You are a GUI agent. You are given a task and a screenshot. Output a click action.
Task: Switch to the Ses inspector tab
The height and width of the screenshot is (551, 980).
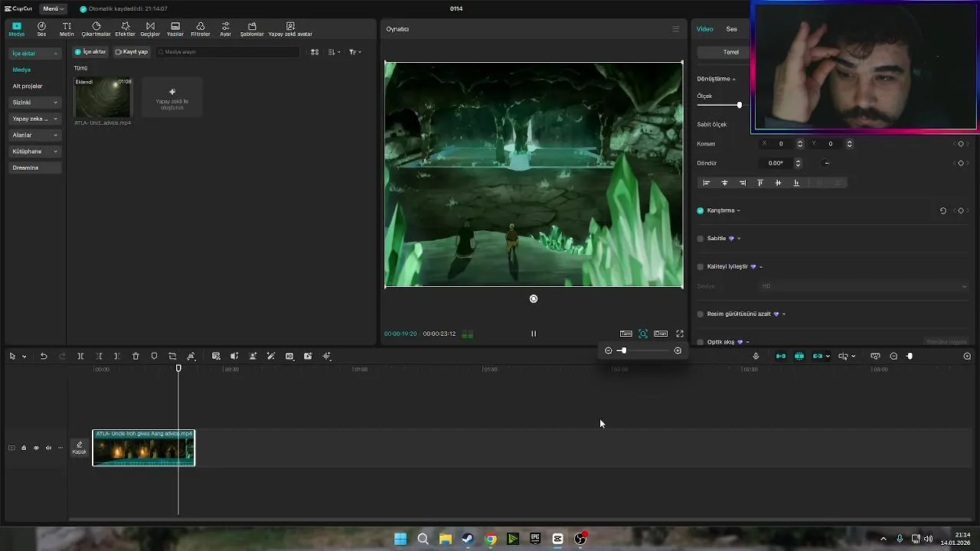coord(732,29)
